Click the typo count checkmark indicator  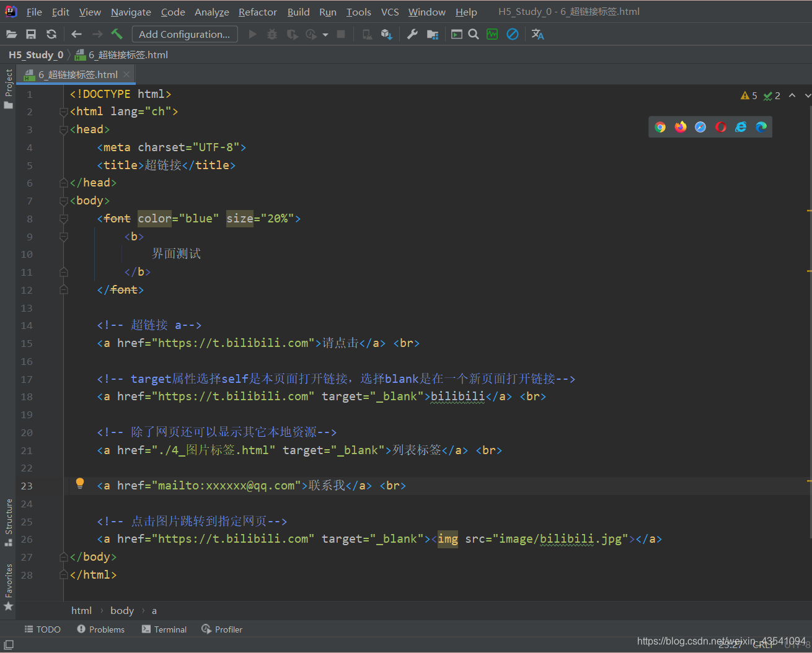pos(772,95)
